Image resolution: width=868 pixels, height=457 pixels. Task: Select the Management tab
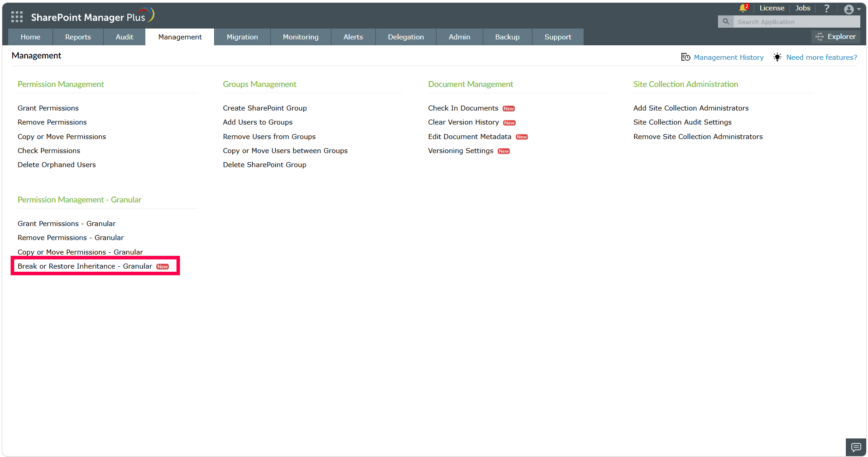click(x=180, y=37)
